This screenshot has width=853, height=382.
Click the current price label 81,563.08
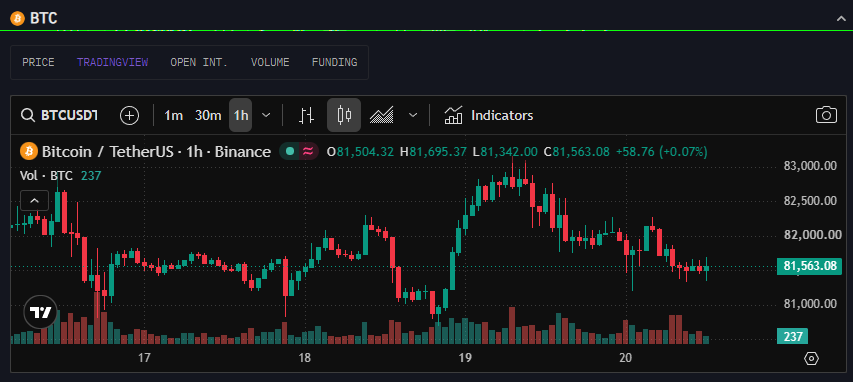pos(810,266)
